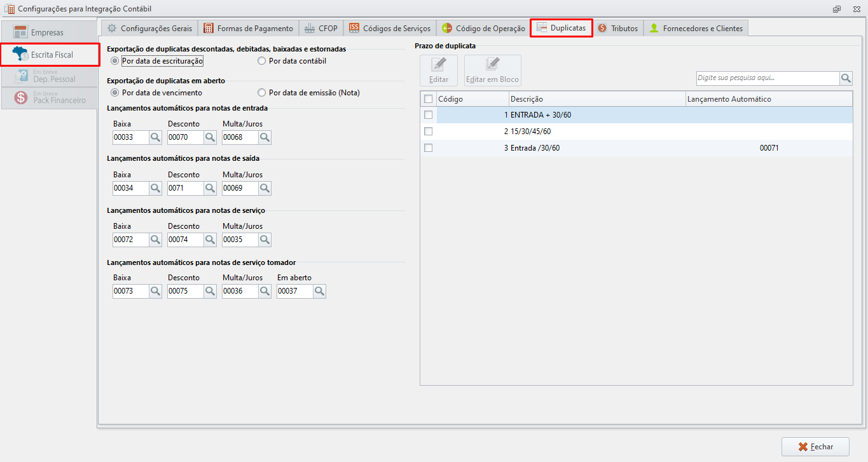868x462 pixels.
Task: Click the Digite sua pesquisa aqui search field
Action: tap(768, 78)
